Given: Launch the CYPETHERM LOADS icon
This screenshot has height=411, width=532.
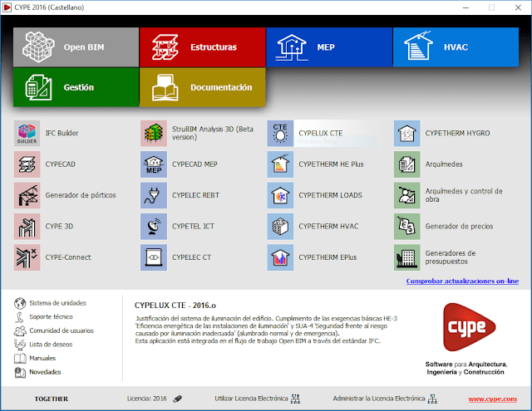Looking at the screenshot, I should pyautogui.click(x=280, y=195).
